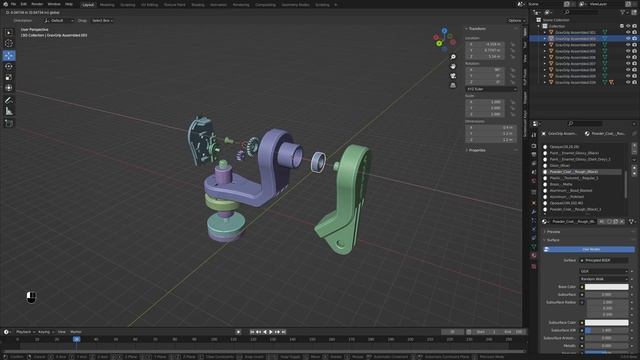
Task: Click play animation button in timeline
Action: (x=271, y=332)
